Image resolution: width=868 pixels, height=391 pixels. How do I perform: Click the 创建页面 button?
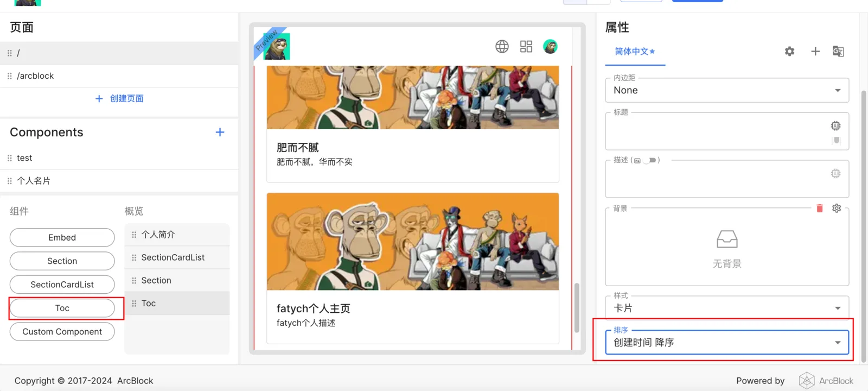pos(119,98)
